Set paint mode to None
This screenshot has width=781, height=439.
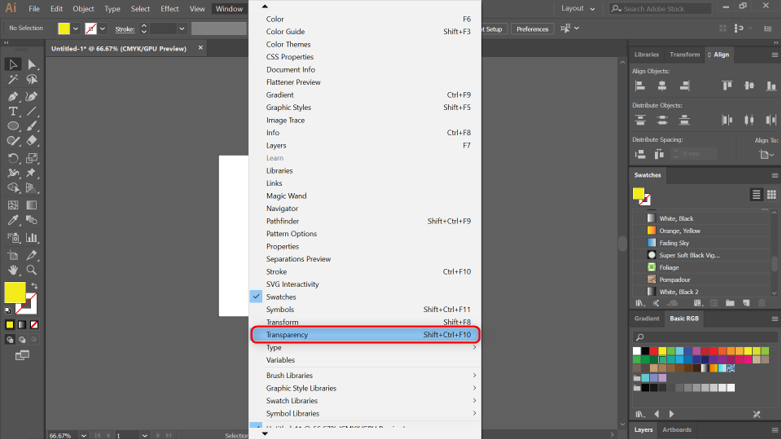click(x=34, y=325)
